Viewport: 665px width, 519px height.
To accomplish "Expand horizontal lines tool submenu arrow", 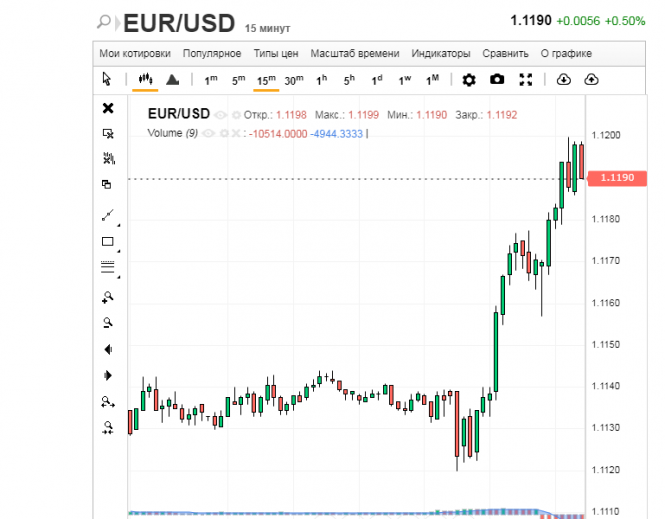I will (x=119, y=277).
